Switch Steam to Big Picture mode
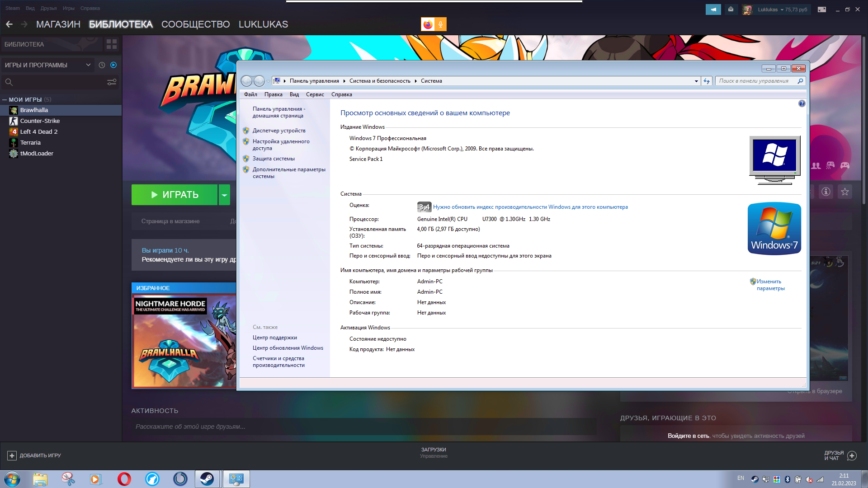Image resolution: width=868 pixels, height=488 pixels. (x=821, y=9)
